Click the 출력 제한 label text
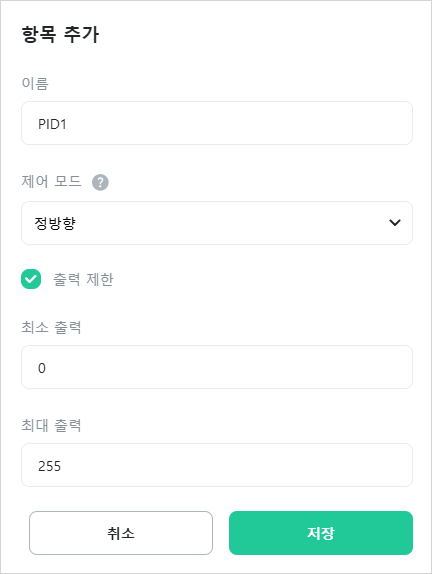This screenshot has height=574, width=432. [83, 280]
